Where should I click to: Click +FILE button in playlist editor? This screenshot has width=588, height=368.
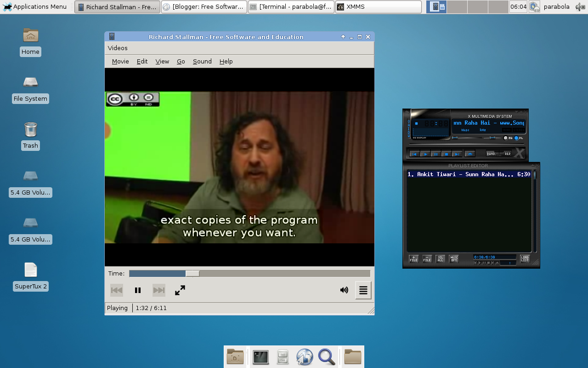point(414,259)
